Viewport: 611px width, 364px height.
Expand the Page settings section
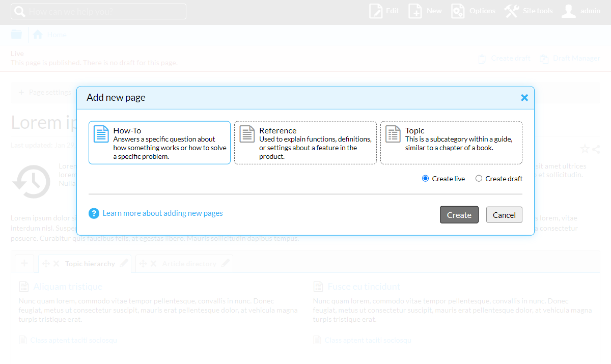45,92
